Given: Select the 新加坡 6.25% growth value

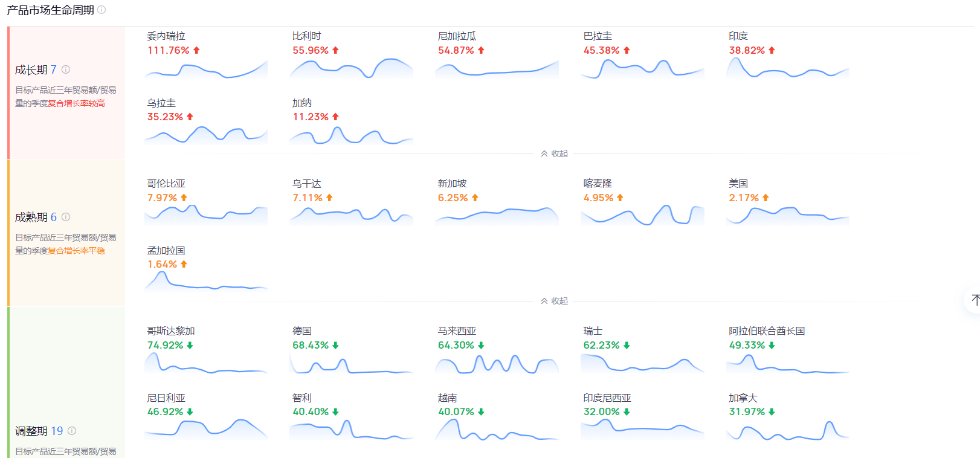Looking at the screenshot, I should click(x=453, y=198).
